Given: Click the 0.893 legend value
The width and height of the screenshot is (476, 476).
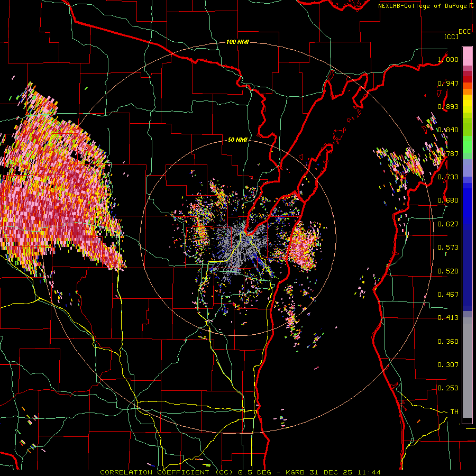Looking at the screenshot, I should coord(448,106).
